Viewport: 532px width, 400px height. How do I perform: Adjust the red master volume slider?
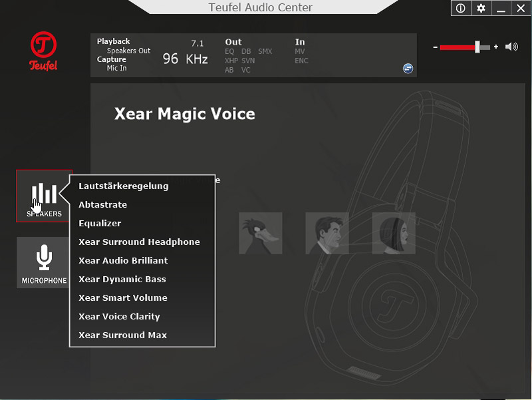465,47
